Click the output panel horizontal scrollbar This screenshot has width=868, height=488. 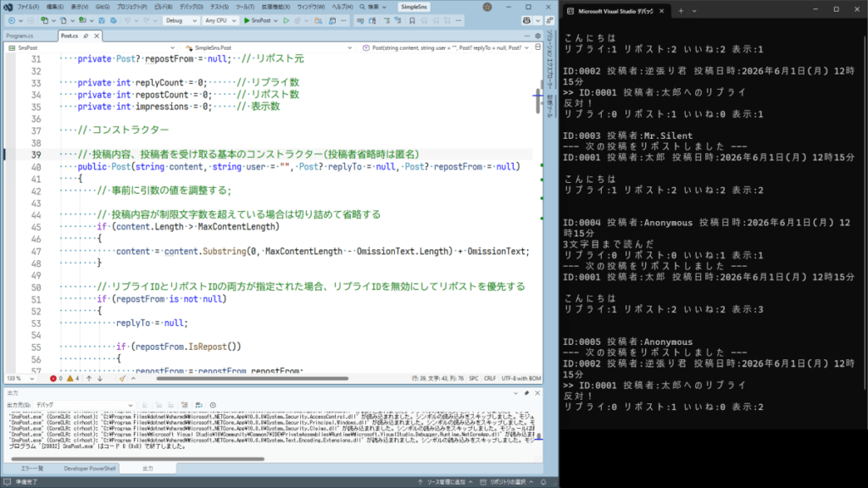[138, 458]
